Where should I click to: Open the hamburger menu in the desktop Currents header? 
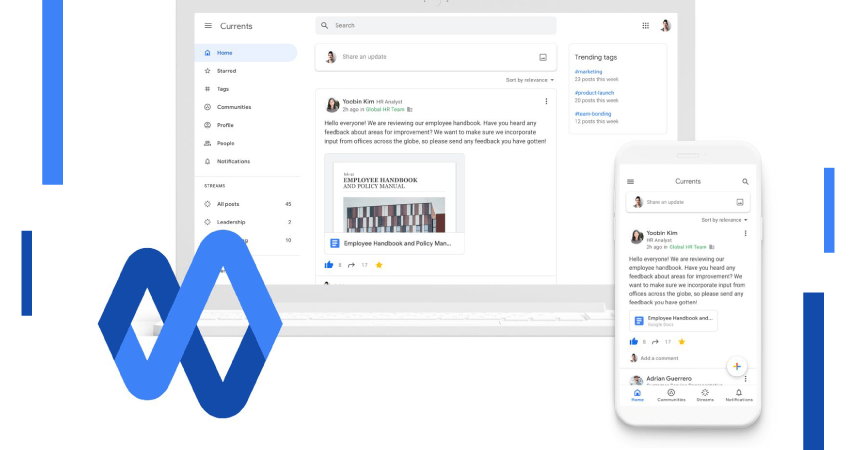coord(208,26)
